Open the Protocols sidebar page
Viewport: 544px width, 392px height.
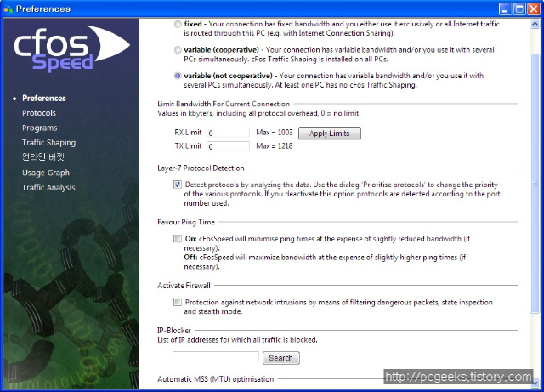point(39,113)
